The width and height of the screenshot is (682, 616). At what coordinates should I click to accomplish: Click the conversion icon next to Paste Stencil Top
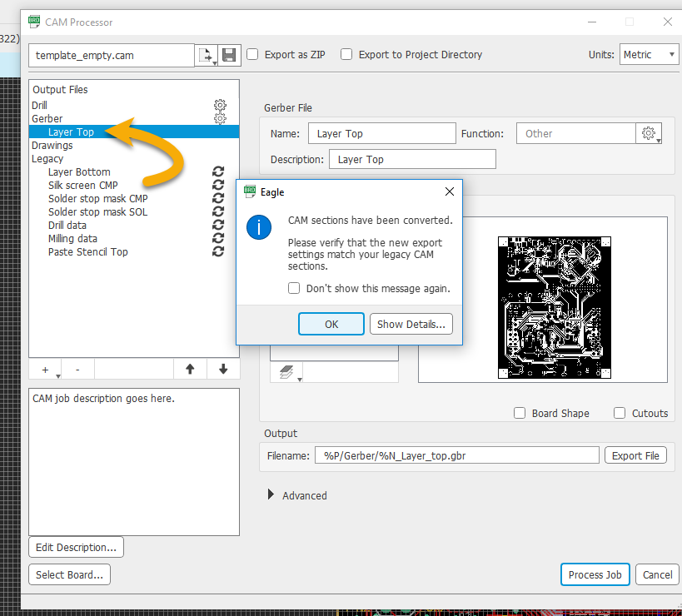(219, 251)
